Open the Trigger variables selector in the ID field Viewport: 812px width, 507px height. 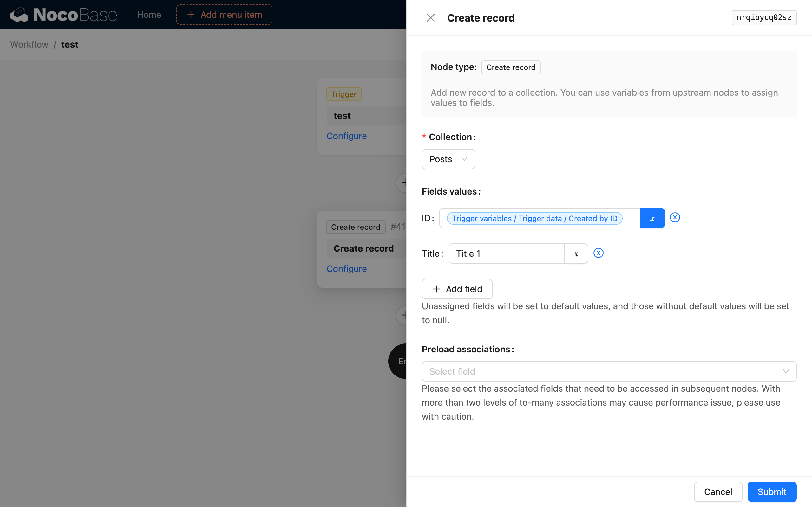tap(534, 218)
